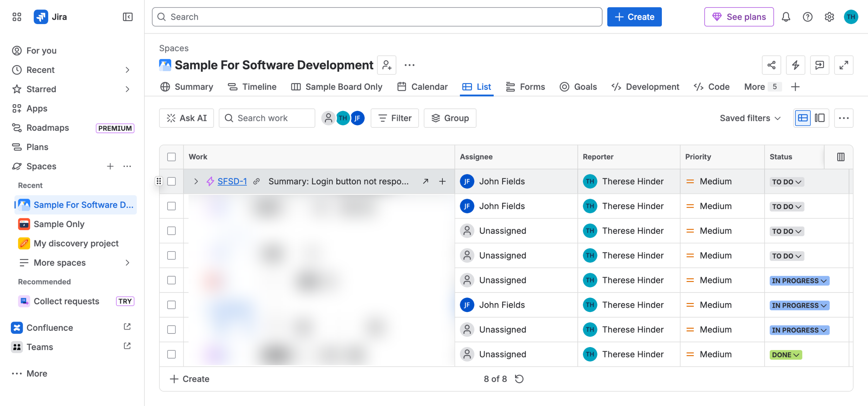Tick the select-all checkbox in header
Viewport: 868px width, 406px height.
click(172, 157)
